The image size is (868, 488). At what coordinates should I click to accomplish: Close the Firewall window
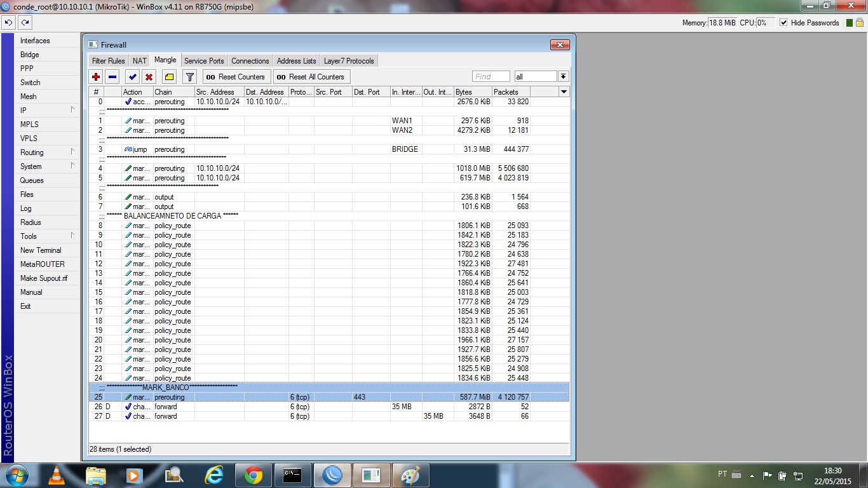pos(559,45)
